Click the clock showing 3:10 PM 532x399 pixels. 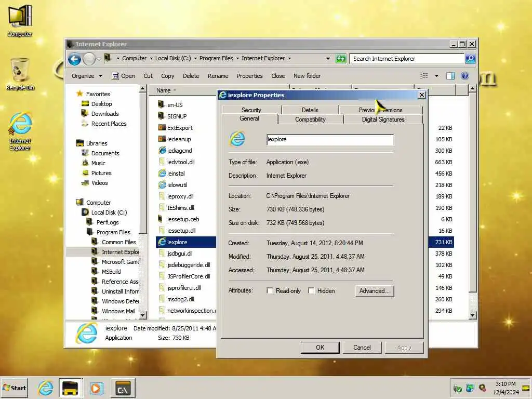(506, 388)
